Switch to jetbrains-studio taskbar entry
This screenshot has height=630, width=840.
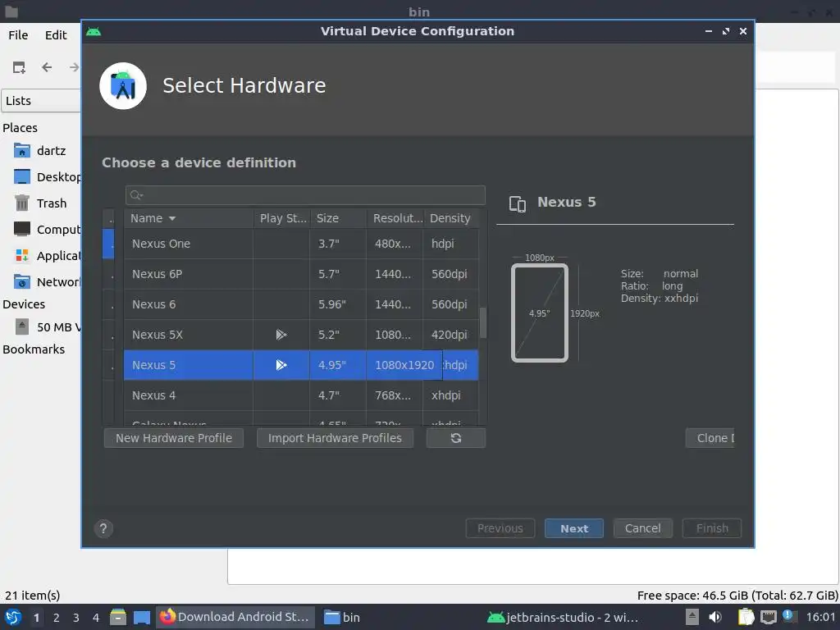[563, 617]
